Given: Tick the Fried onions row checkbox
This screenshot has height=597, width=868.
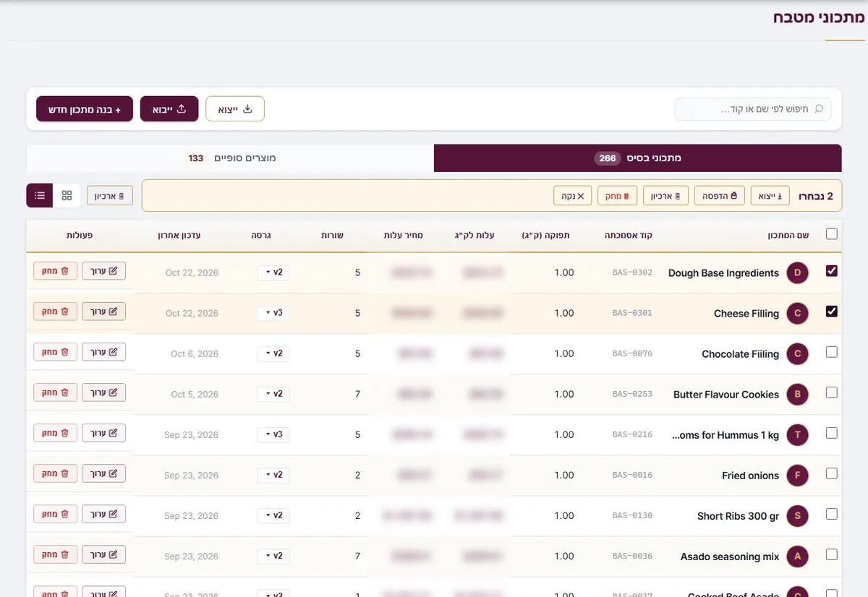Looking at the screenshot, I should [x=832, y=473].
